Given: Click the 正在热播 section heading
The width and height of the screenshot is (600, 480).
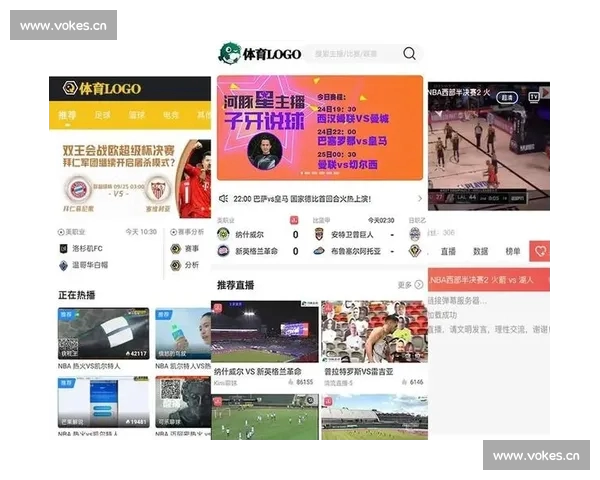Looking at the screenshot, I should (x=77, y=295).
